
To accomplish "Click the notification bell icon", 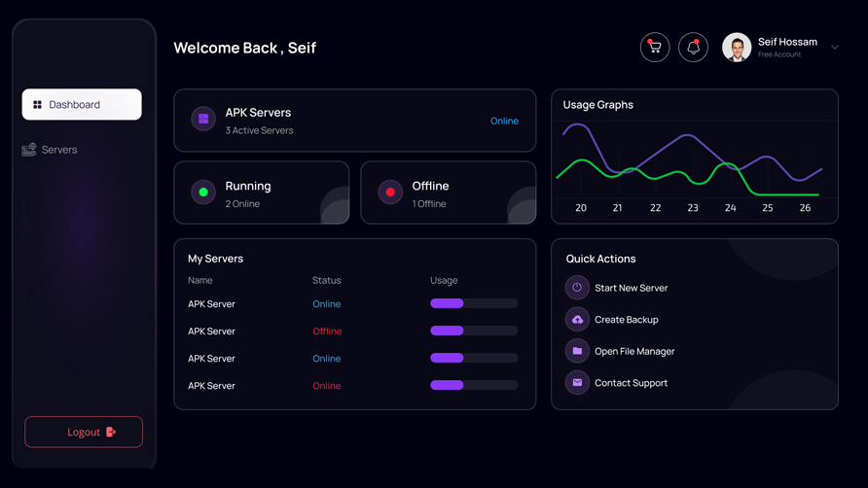I will (x=693, y=47).
